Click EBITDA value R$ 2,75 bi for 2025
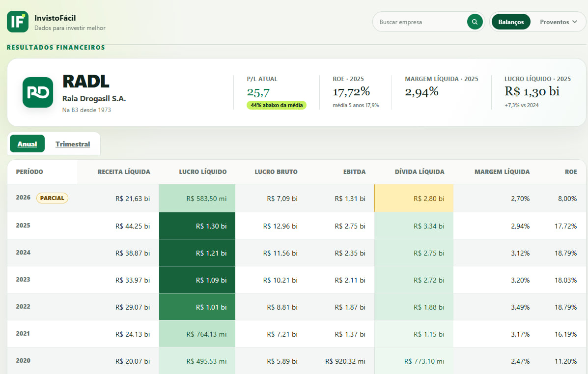Screen dimensions: 588x374 pyautogui.click(x=350, y=226)
